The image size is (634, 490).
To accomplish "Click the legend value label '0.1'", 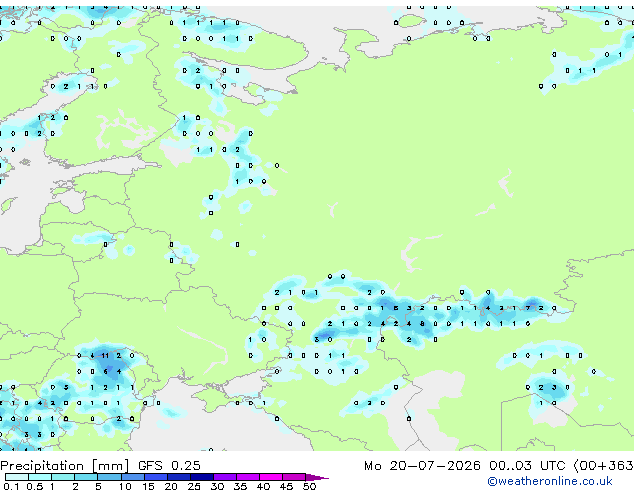I will coord(11,486).
